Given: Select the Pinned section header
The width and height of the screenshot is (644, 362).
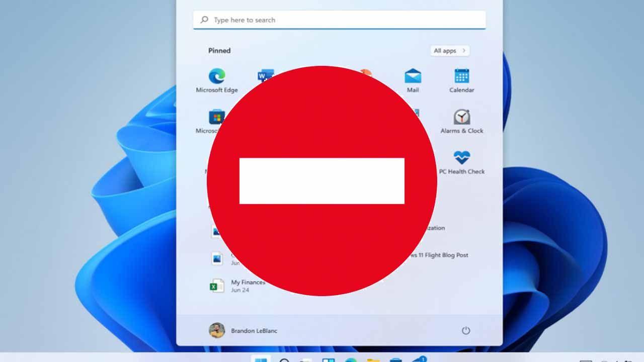Looking at the screenshot, I should point(219,50).
